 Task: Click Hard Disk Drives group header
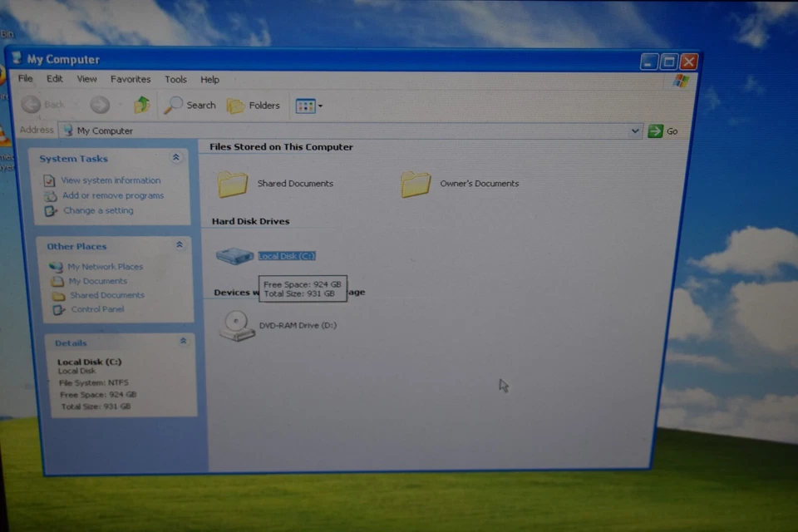[x=250, y=221]
